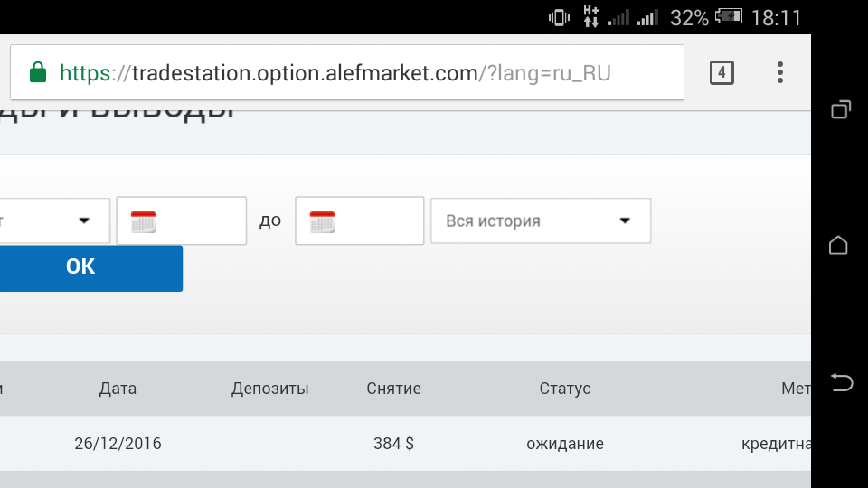Expand the partially visible left dropdown
Image resolution: width=868 pixels, height=488 pixels.
coord(54,221)
